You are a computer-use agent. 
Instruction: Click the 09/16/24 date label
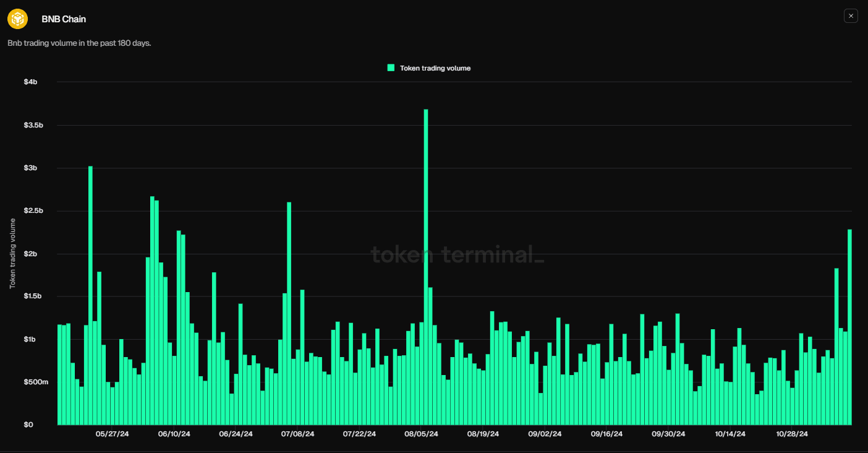click(606, 434)
